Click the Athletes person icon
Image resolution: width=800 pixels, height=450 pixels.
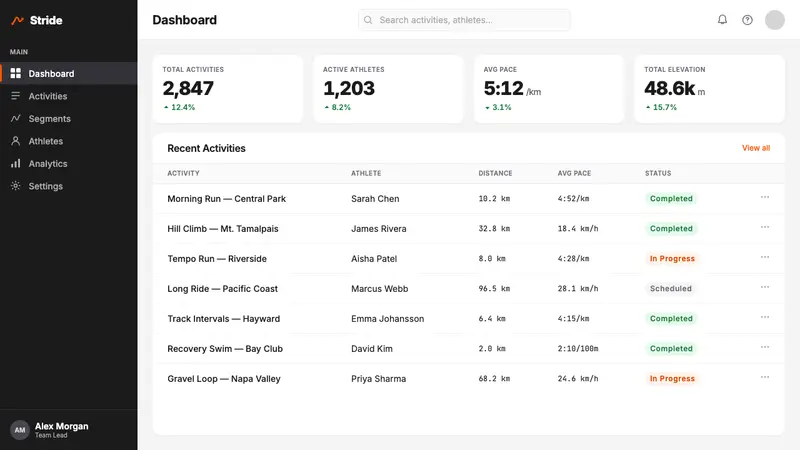coord(16,141)
